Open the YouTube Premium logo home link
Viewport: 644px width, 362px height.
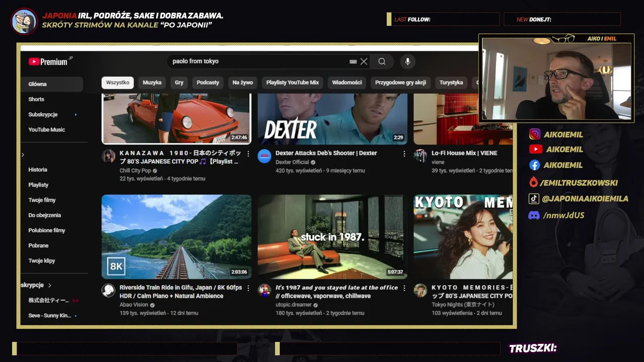click(x=48, y=61)
